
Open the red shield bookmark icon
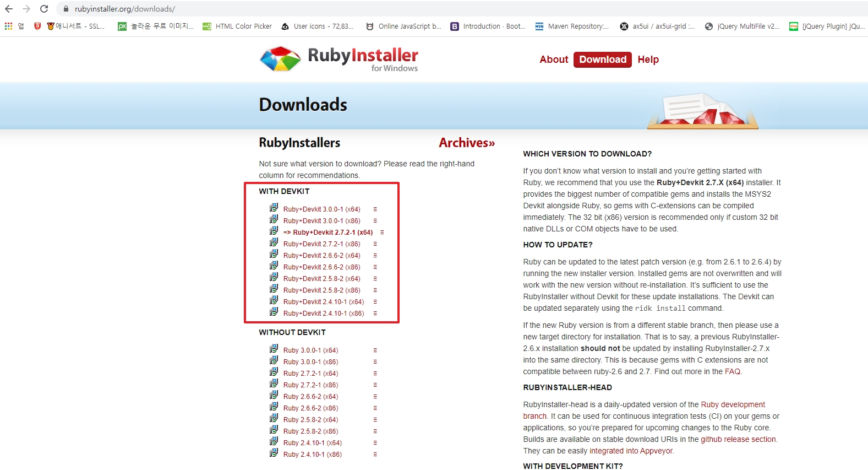[37, 26]
